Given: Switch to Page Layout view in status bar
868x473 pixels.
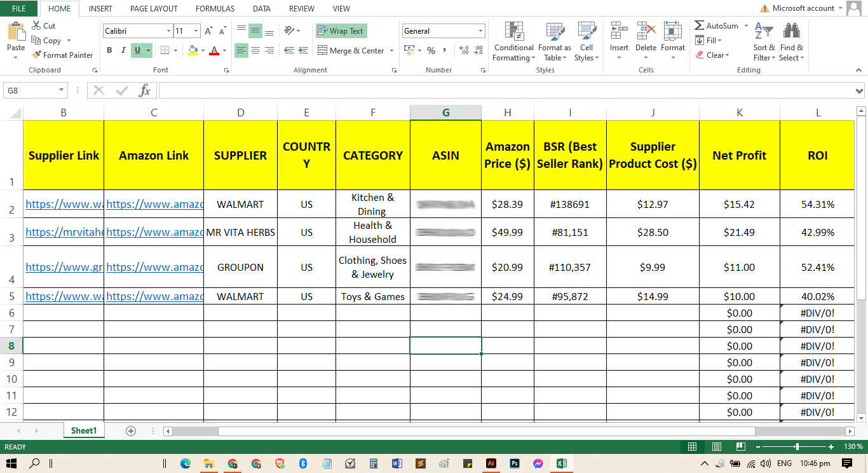Looking at the screenshot, I should click(716, 446).
